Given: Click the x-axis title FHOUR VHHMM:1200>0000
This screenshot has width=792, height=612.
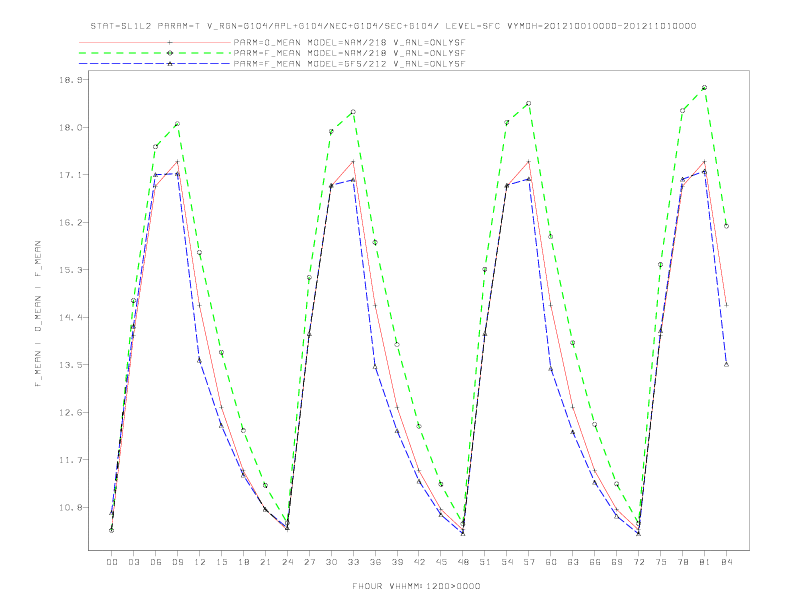Looking at the screenshot, I should [416, 586].
